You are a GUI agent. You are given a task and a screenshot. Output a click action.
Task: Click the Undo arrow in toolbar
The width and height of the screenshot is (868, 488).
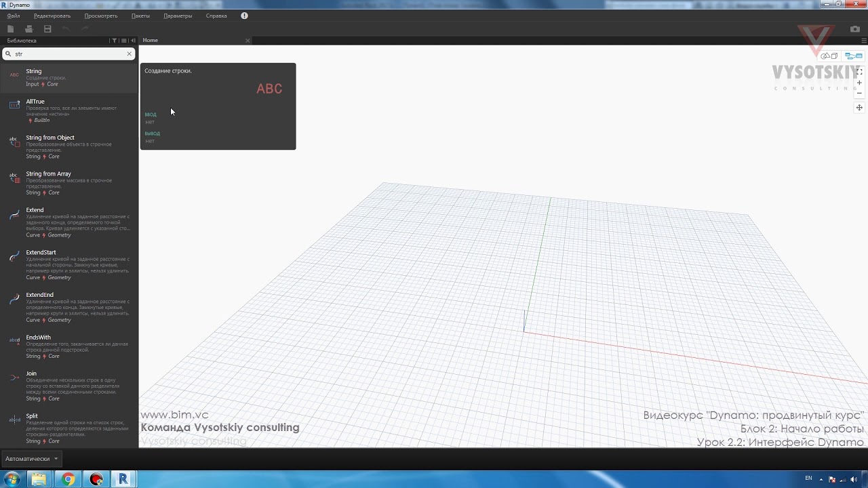tap(66, 29)
